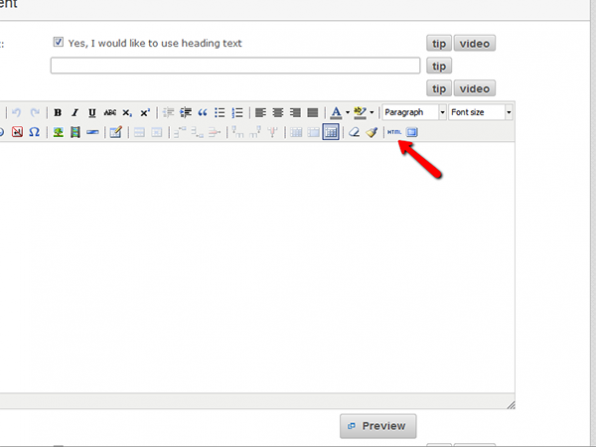Open highlight background color picker
Viewport: 596px width, 447px height.
point(360,113)
